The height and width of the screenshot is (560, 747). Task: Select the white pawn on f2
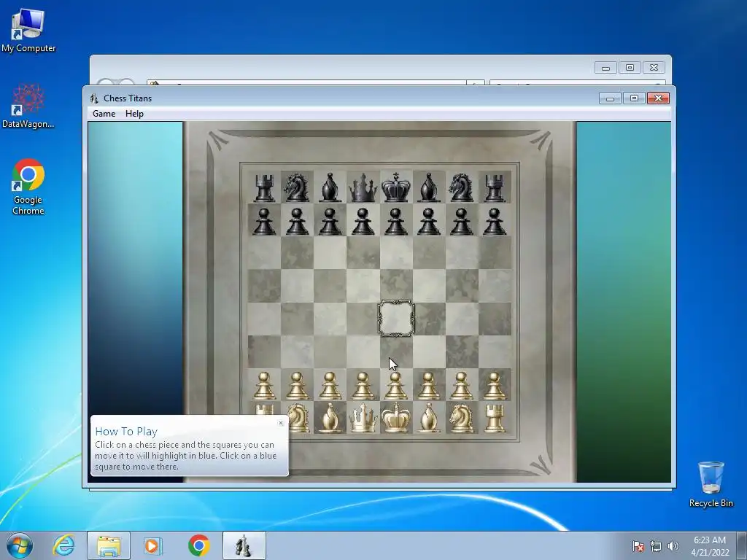pyautogui.click(x=429, y=386)
